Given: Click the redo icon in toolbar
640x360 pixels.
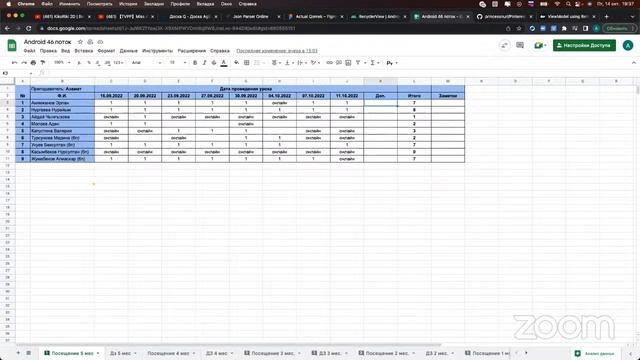Looking at the screenshot, I should (x=24, y=63).
